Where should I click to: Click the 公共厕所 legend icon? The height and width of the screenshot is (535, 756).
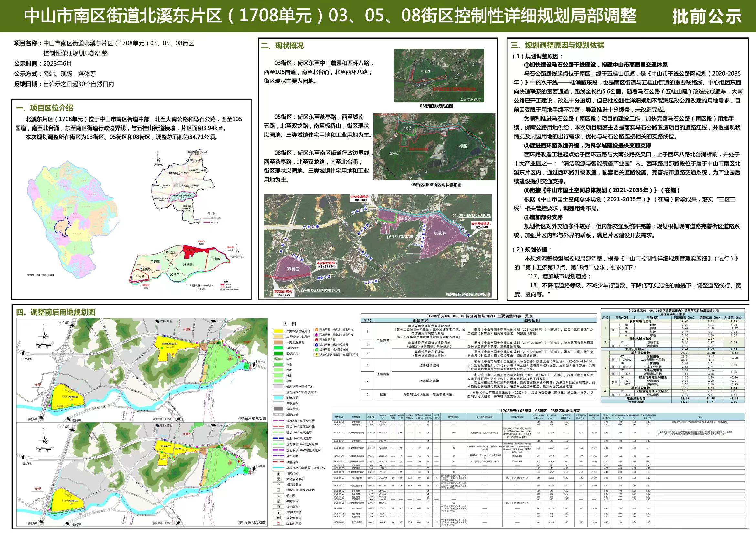pyautogui.click(x=278, y=507)
